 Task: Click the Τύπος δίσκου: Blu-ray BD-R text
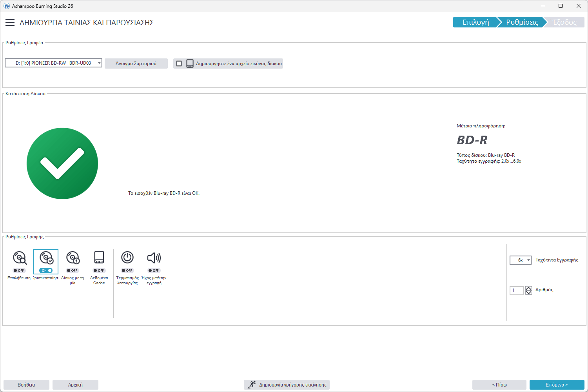tap(486, 155)
